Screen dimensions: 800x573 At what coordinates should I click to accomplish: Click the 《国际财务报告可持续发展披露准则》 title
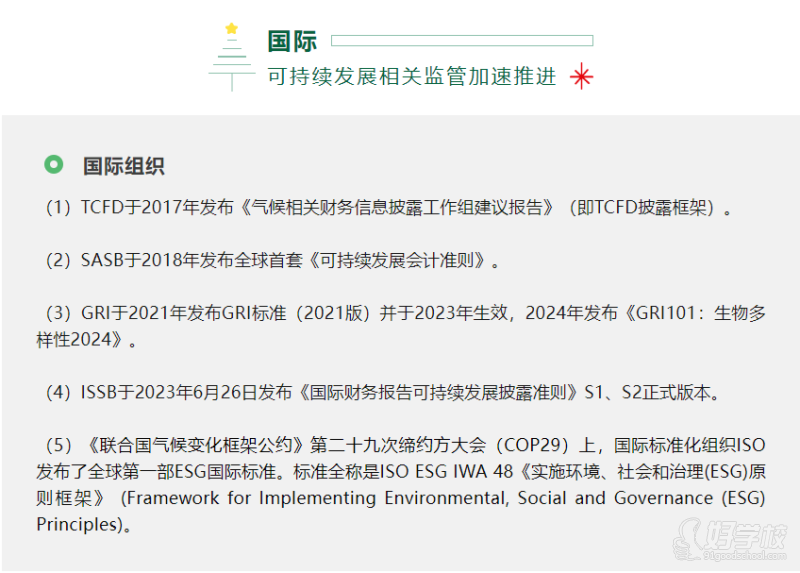pyautogui.click(x=438, y=392)
